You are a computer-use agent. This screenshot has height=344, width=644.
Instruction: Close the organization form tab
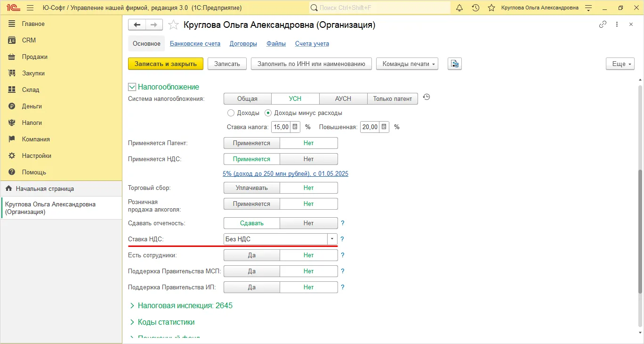[631, 25]
